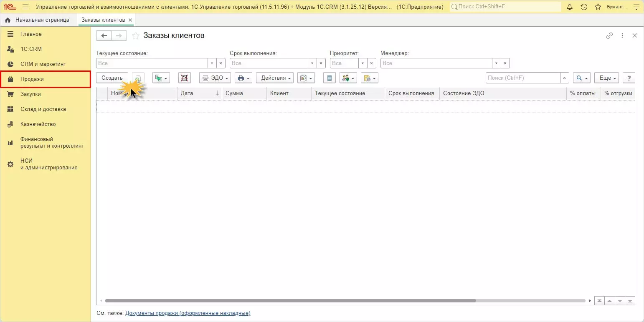Jump to the last row of the list
644x322 pixels.
[x=630, y=301]
